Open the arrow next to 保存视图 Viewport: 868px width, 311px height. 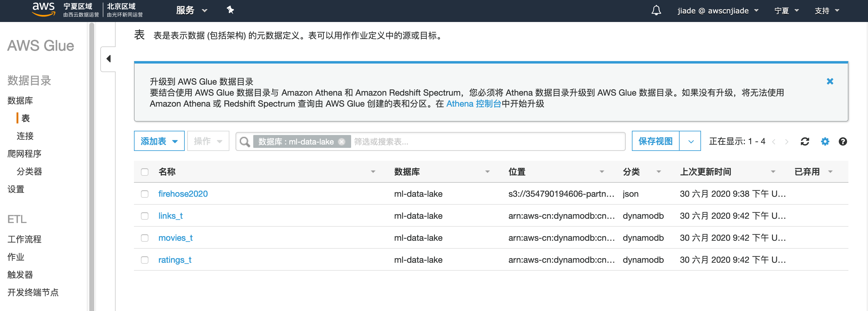pyautogui.click(x=690, y=141)
